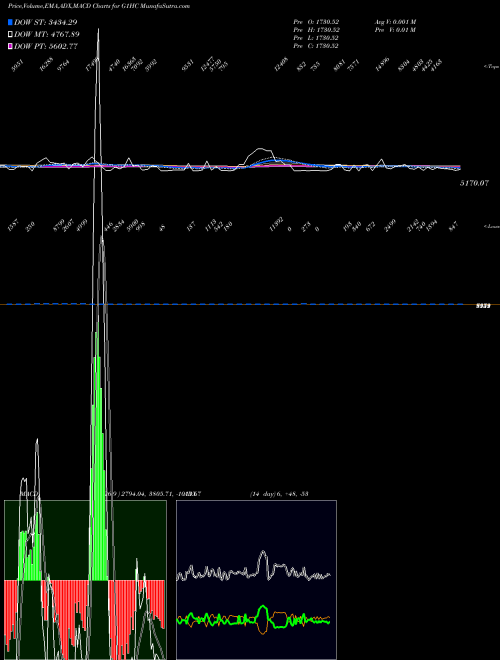Click the lower volume label 847

(x=454, y=227)
